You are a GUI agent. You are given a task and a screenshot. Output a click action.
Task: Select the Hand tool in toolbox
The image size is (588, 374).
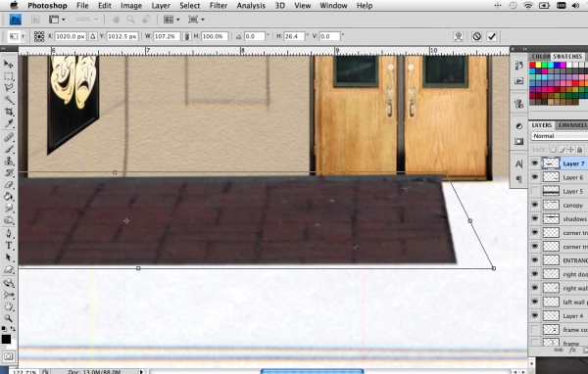[8, 306]
